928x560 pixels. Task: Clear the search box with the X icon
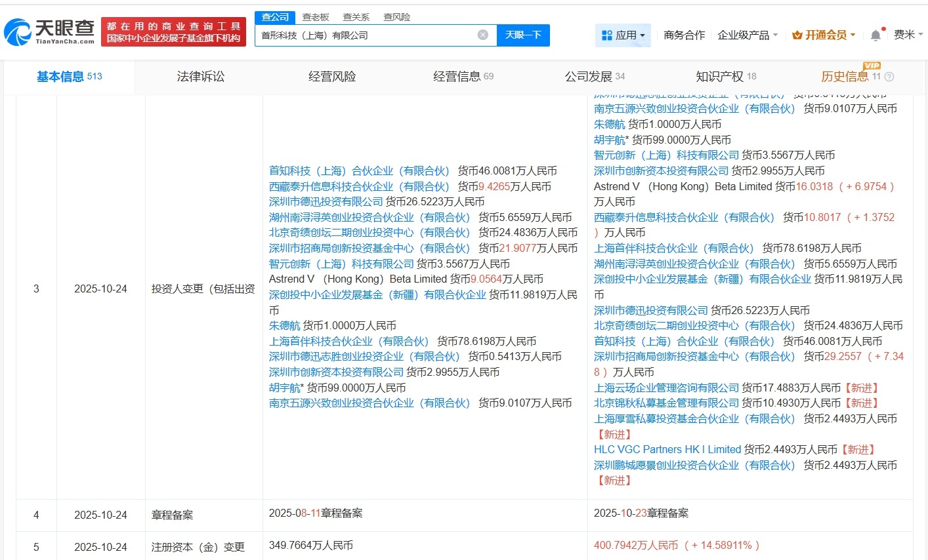coord(482,35)
